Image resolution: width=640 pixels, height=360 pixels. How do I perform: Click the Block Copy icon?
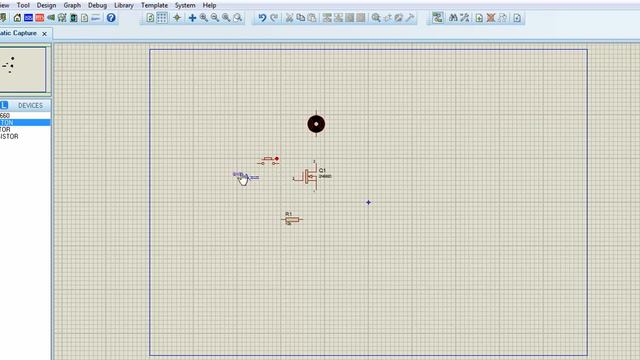pyautogui.click(x=327, y=18)
